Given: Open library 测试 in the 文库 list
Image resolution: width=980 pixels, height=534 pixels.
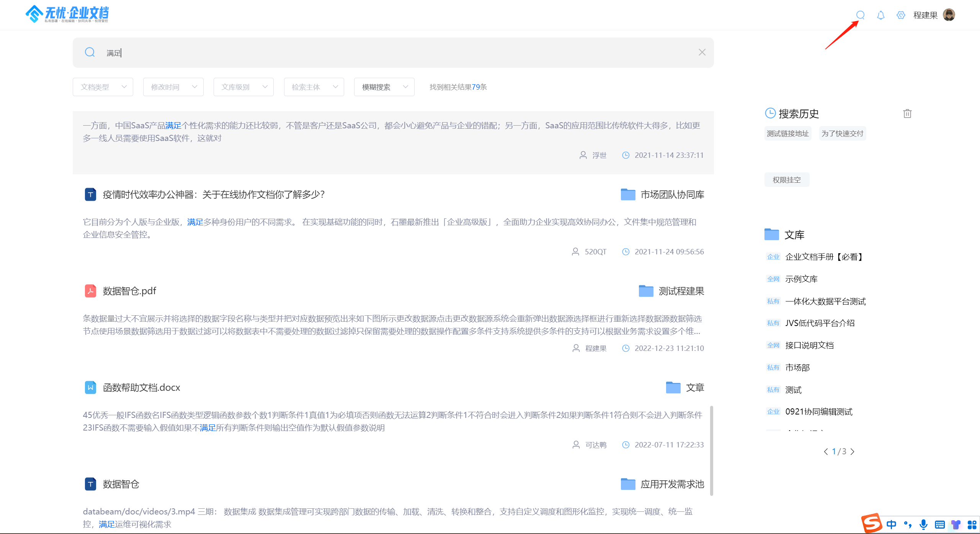Looking at the screenshot, I should point(793,390).
